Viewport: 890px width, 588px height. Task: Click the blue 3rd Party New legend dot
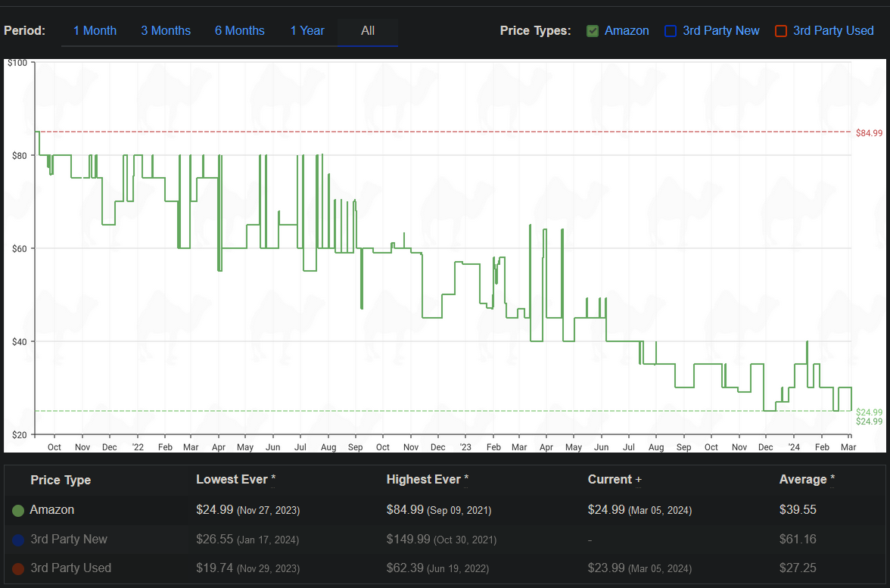(x=18, y=540)
